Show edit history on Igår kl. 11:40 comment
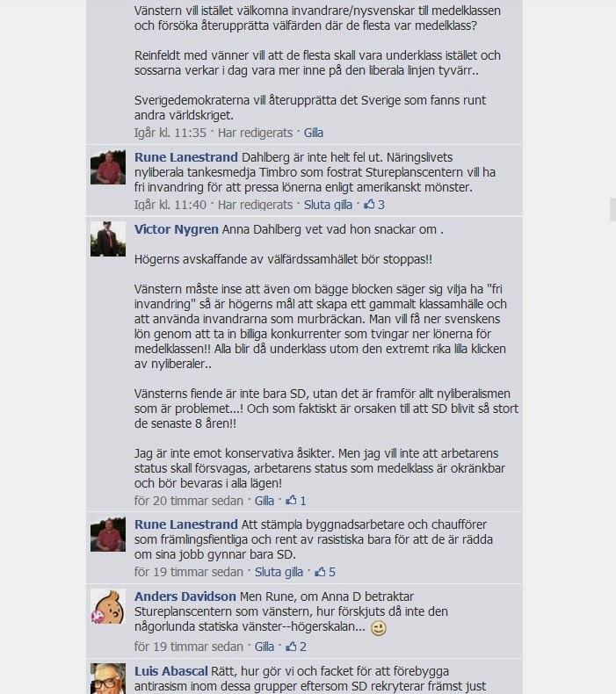The height and width of the screenshot is (694, 616). tap(255, 205)
